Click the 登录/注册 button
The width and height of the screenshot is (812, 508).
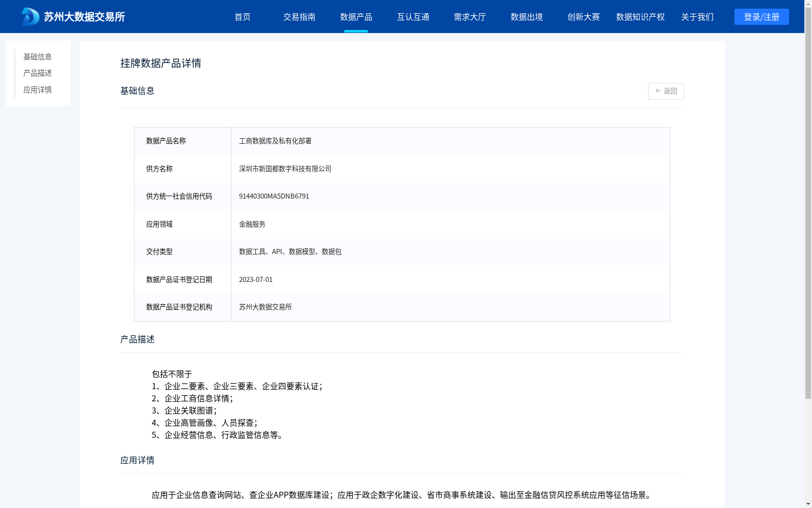(x=762, y=17)
